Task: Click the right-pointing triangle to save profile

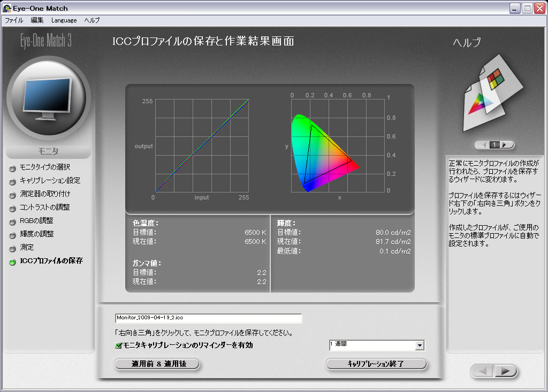Action: pyautogui.click(x=506, y=371)
